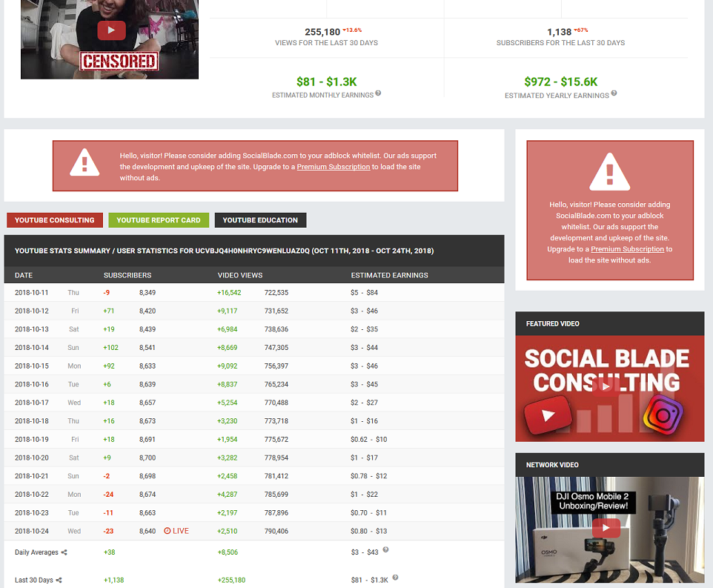
Task: Select the date 2018-10-13
Action: [x=31, y=329]
